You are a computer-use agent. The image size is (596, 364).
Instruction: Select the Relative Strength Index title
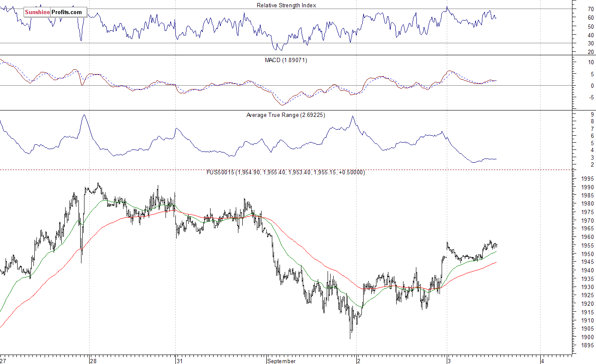[x=286, y=5]
